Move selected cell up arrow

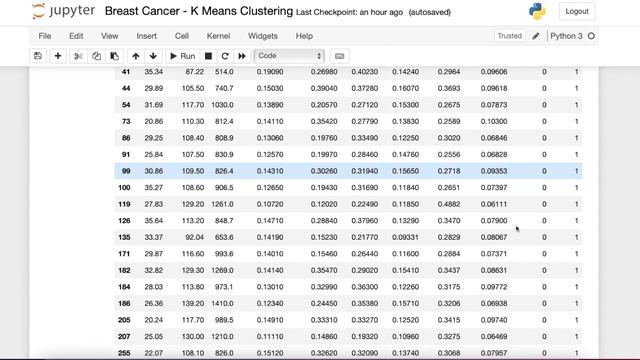(136, 56)
